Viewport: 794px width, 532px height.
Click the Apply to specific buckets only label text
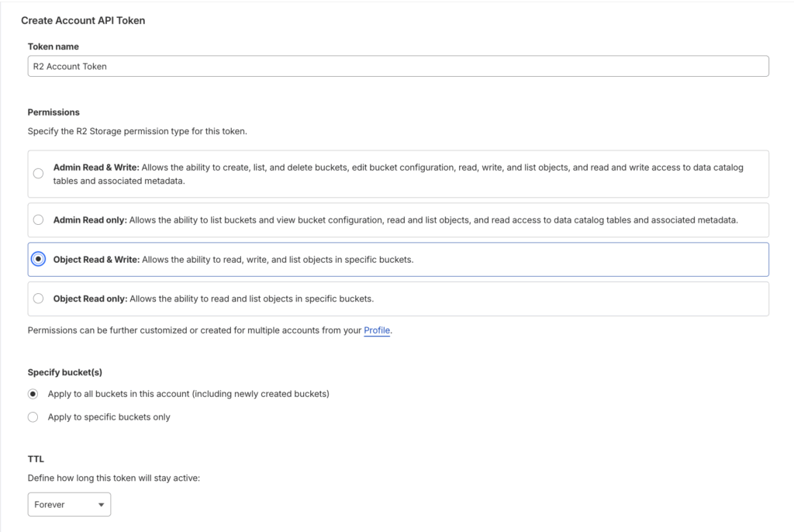109,417
